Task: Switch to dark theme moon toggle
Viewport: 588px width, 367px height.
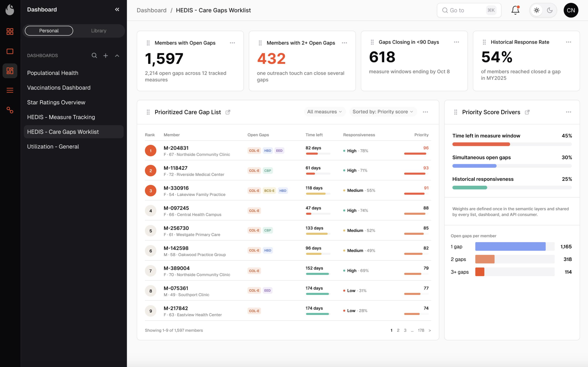Action: point(550,10)
